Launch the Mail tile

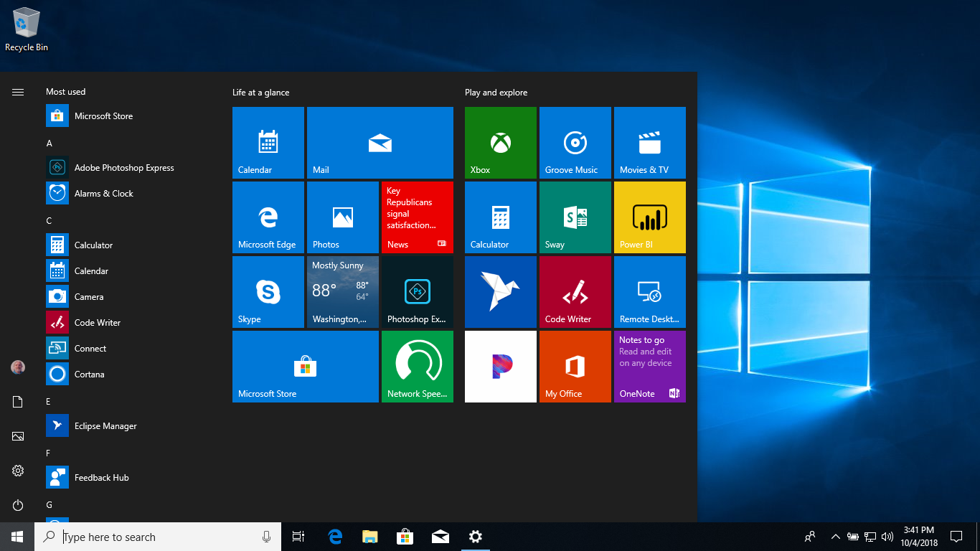[380, 142]
